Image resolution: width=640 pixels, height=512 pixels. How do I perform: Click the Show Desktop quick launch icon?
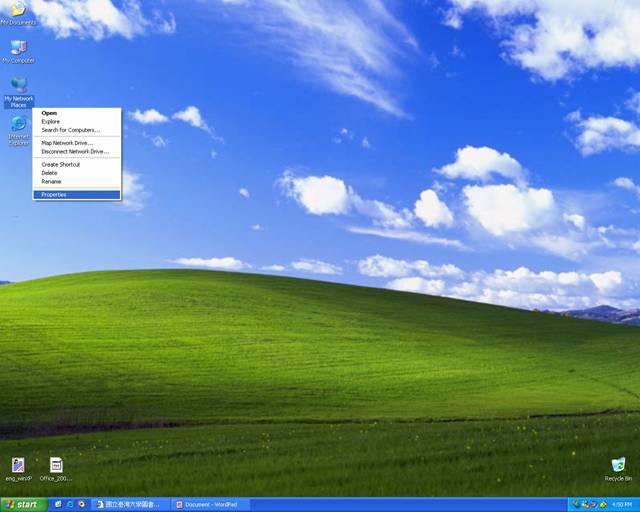[x=58, y=504]
